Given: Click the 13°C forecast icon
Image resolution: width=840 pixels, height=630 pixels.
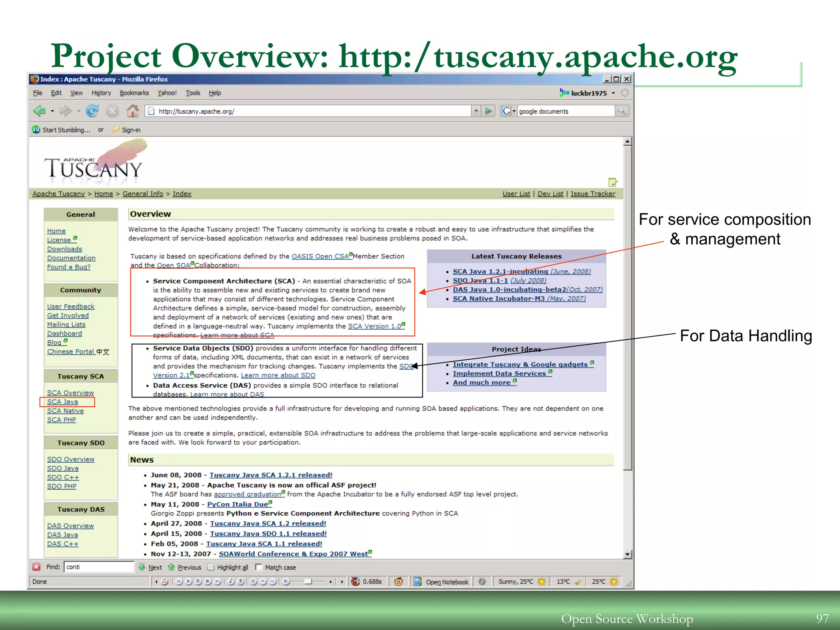Looking at the screenshot, I should [x=578, y=582].
